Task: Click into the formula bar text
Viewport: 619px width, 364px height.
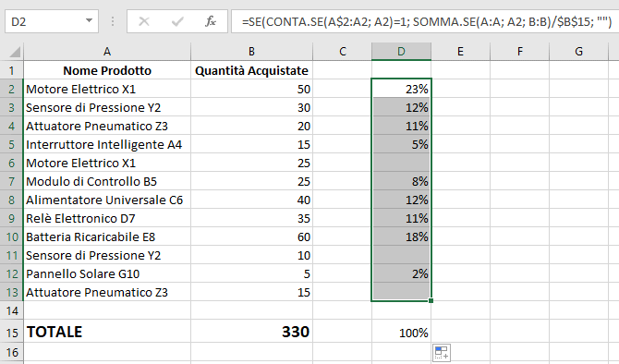Action: [x=424, y=21]
